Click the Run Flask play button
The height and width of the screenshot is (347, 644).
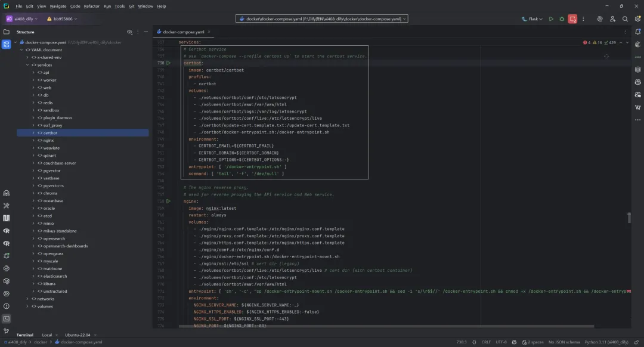[x=551, y=19]
